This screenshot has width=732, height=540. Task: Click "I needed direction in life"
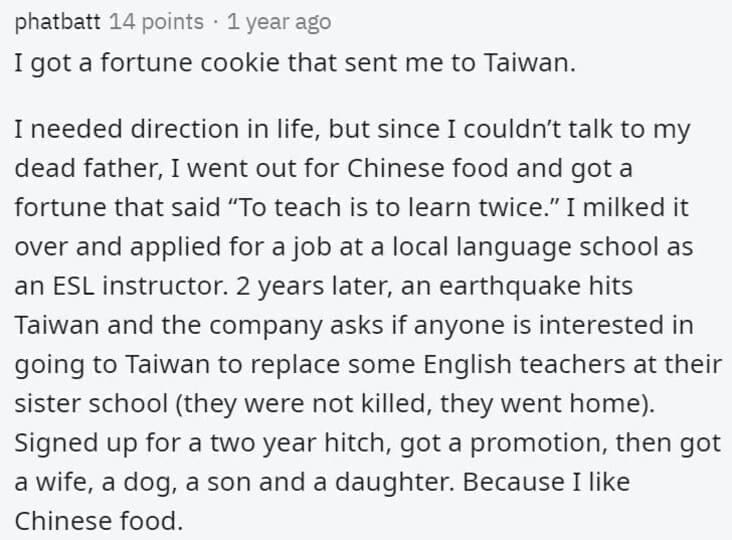(x=159, y=127)
